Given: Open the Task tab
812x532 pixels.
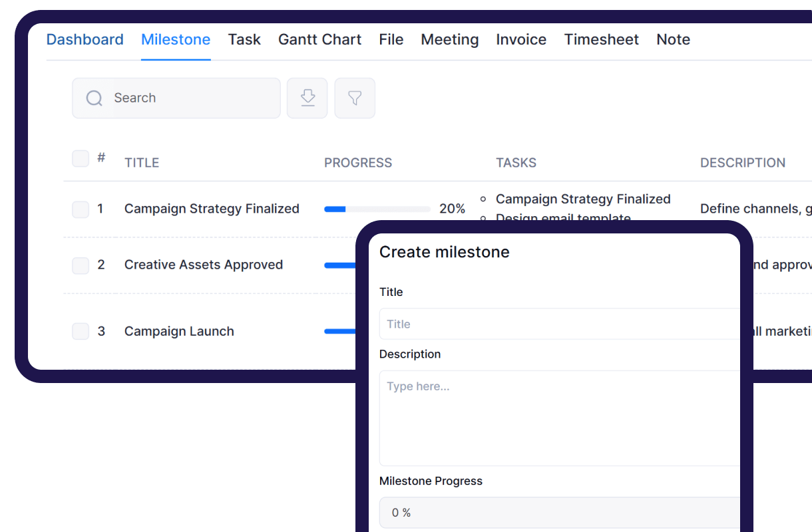Looking at the screenshot, I should coord(244,40).
